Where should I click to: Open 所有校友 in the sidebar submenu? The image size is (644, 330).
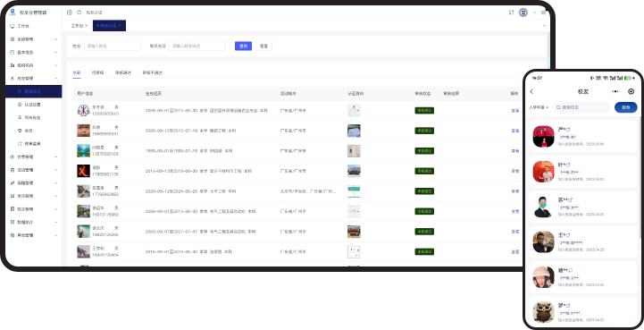[x=32, y=118]
